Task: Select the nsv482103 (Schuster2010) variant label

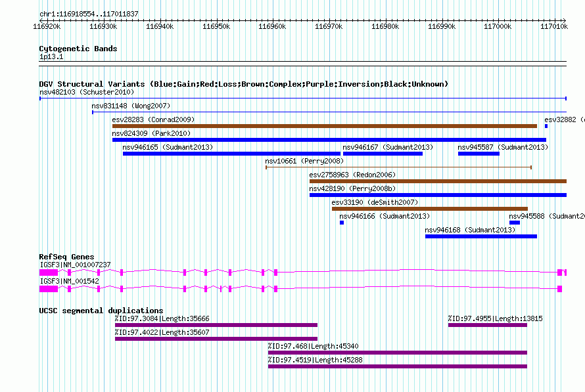Action: point(87,92)
